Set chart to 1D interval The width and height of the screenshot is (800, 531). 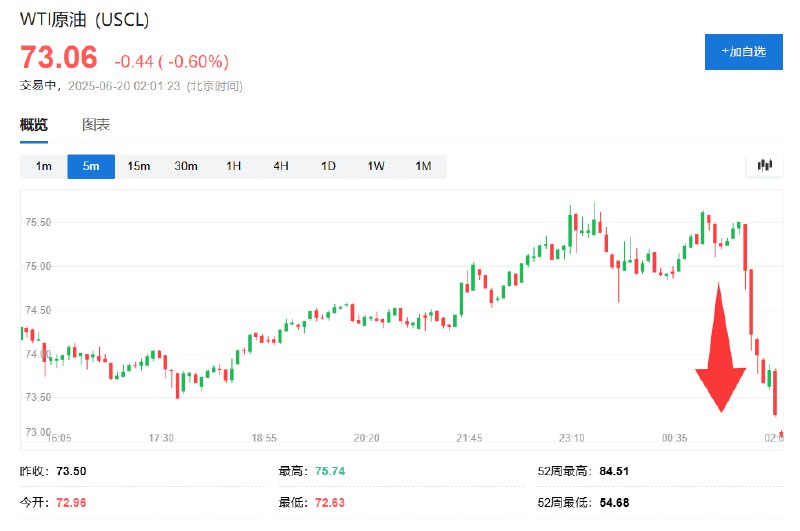[328, 166]
